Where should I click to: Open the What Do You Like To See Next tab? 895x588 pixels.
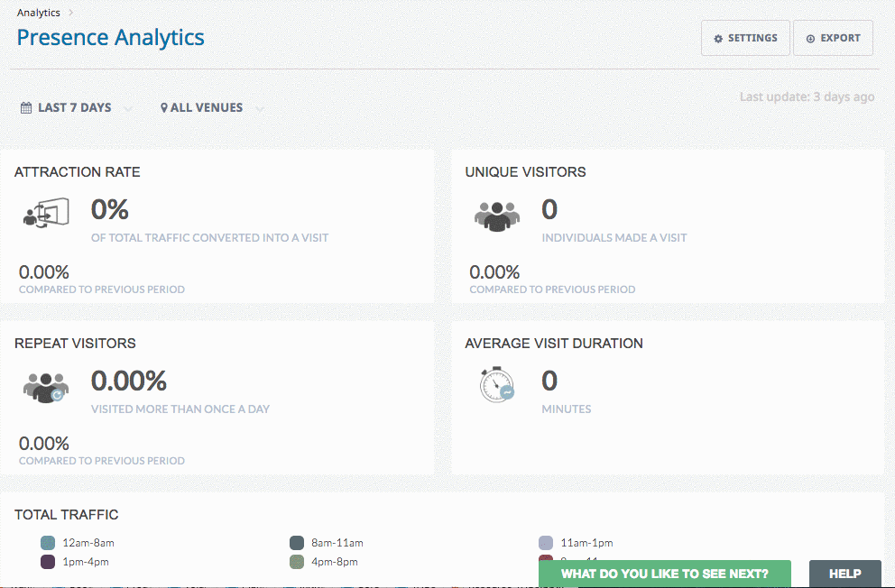pyautogui.click(x=664, y=574)
